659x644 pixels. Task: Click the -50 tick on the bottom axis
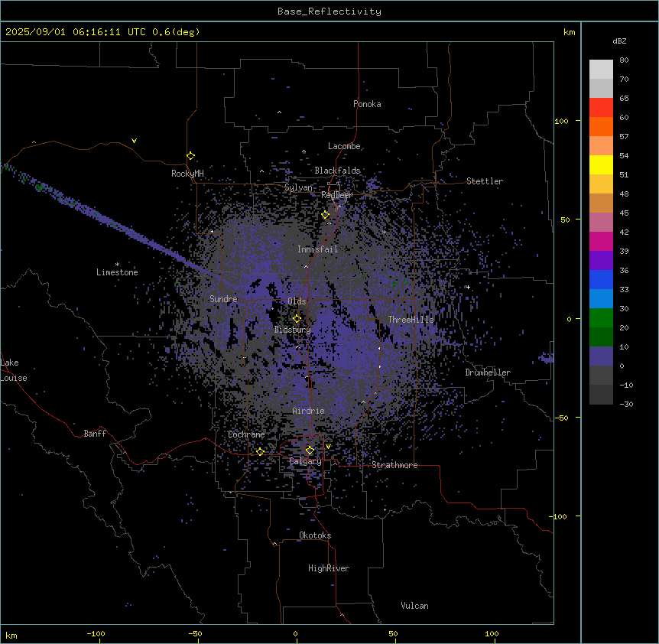[x=195, y=633]
